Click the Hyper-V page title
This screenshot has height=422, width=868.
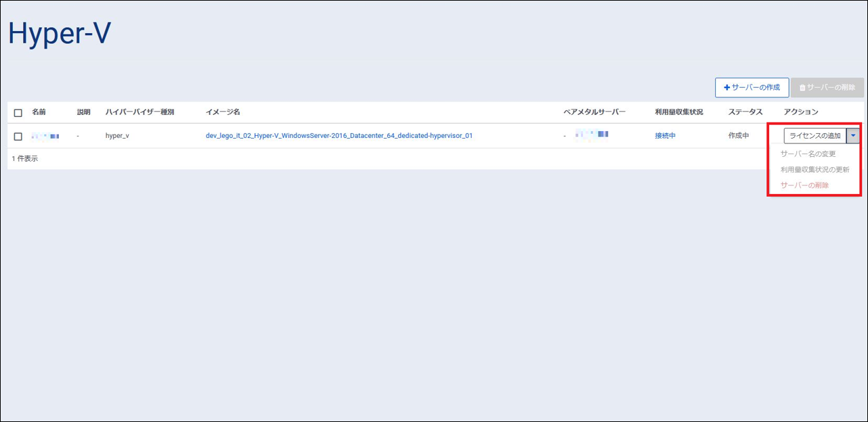(x=60, y=34)
